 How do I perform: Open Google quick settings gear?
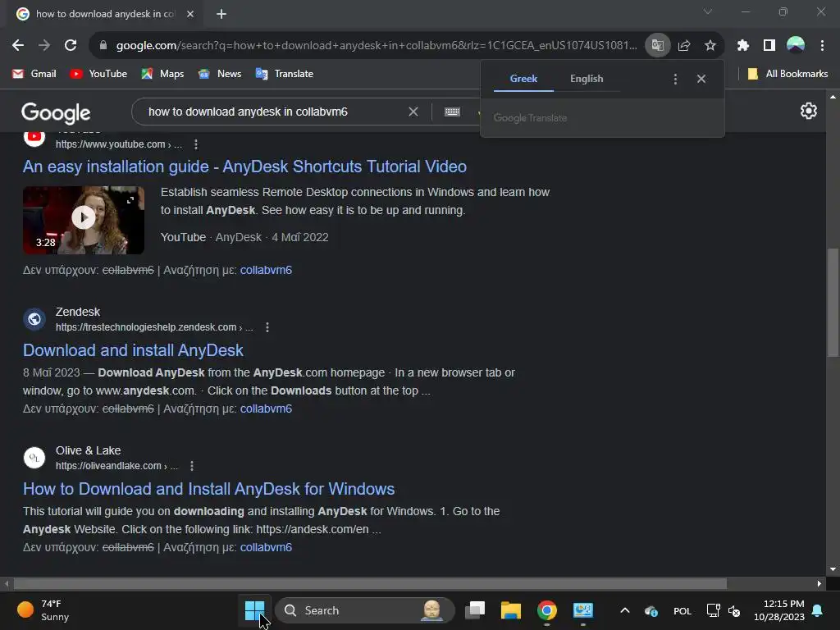(x=808, y=111)
